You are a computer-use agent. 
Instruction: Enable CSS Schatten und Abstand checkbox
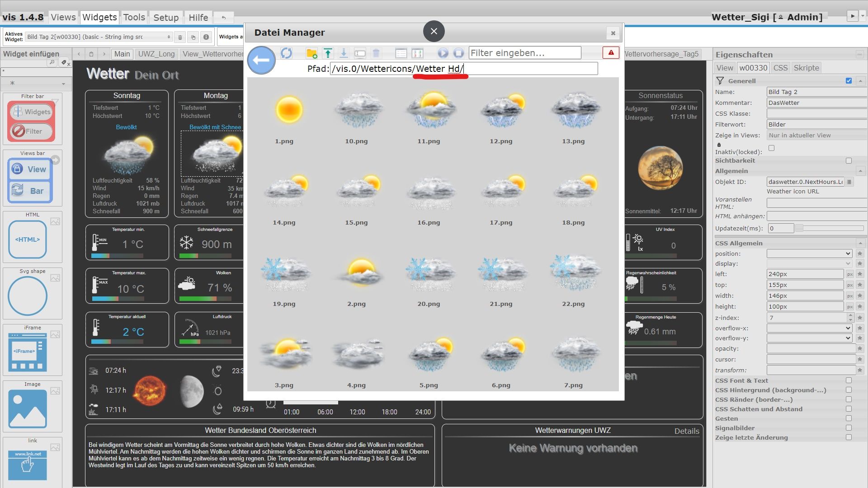[x=849, y=409]
